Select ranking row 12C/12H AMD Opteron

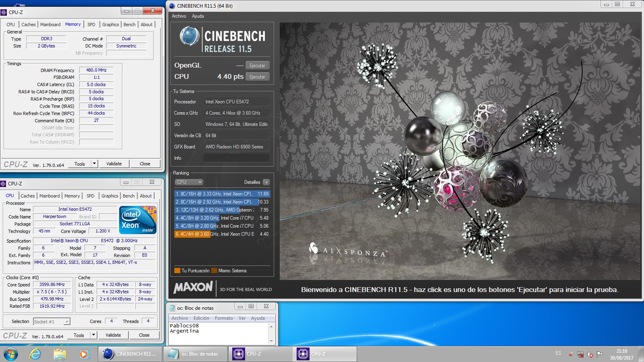[x=222, y=210]
